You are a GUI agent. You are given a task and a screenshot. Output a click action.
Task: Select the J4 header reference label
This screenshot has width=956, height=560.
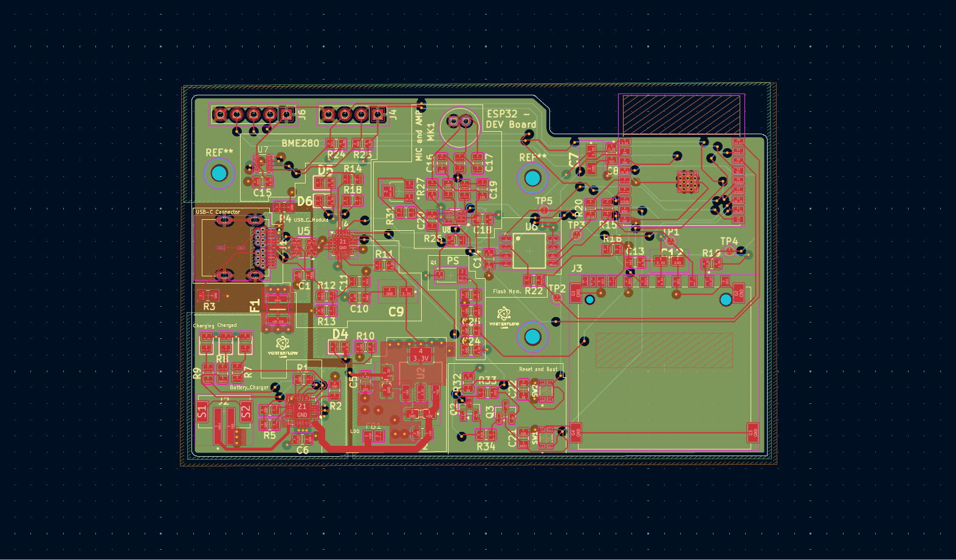393,114
